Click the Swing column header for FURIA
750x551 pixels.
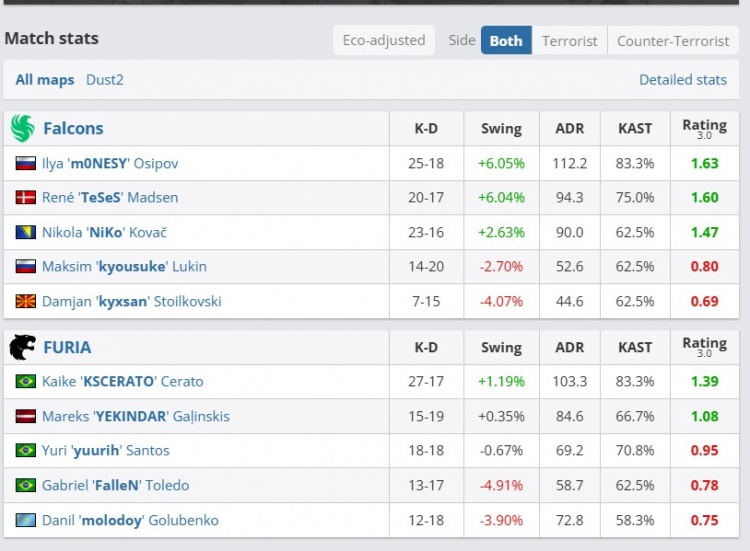[501, 348]
